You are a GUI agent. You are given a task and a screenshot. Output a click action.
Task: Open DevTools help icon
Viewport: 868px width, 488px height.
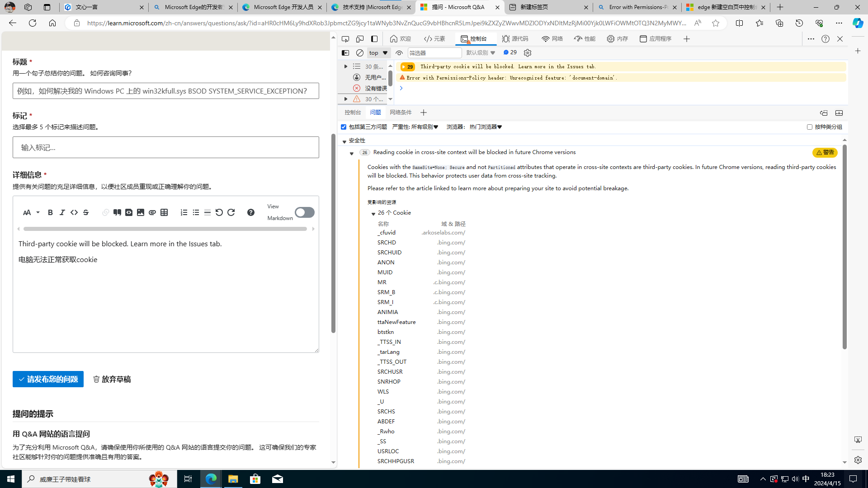826,39
